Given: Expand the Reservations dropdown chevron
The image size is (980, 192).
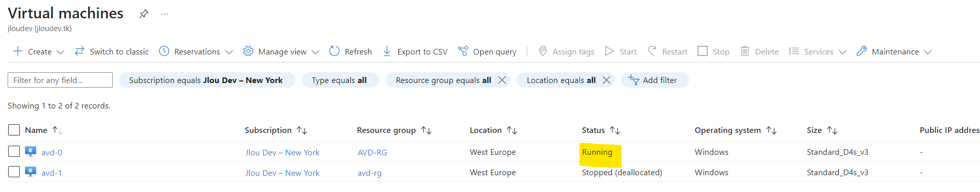Looking at the screenshot, I should point(229,52).
